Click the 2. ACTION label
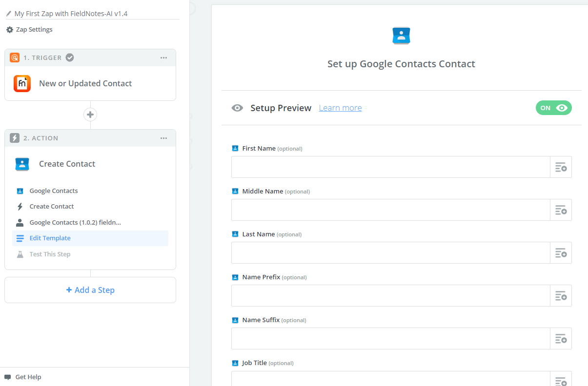The height and width of the screenshot is (386, 588). pyautogui.click(x=41, y=138)
